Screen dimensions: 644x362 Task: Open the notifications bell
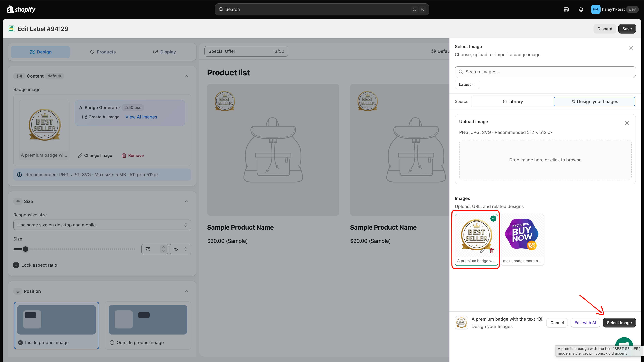(581, 10)
